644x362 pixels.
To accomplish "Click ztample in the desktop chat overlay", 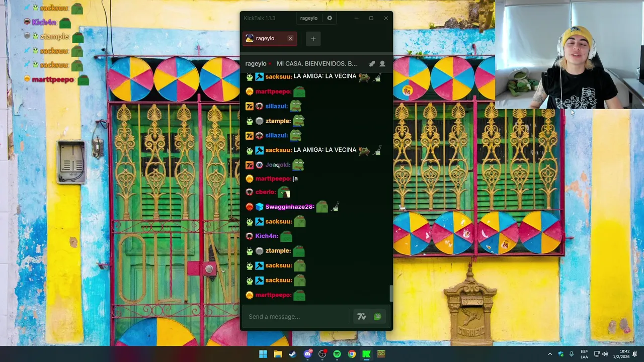I will click(54, 37).
